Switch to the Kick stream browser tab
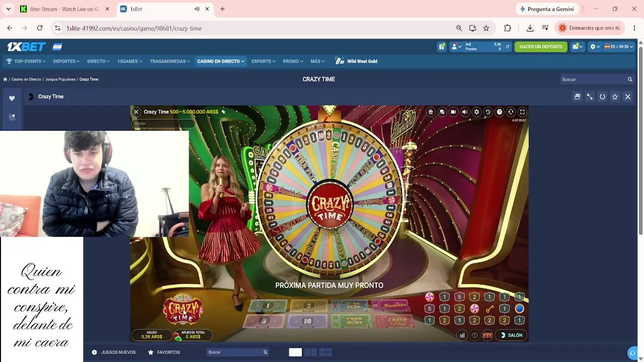The height and width of the screenshot is (362, 644). [64, 9]
